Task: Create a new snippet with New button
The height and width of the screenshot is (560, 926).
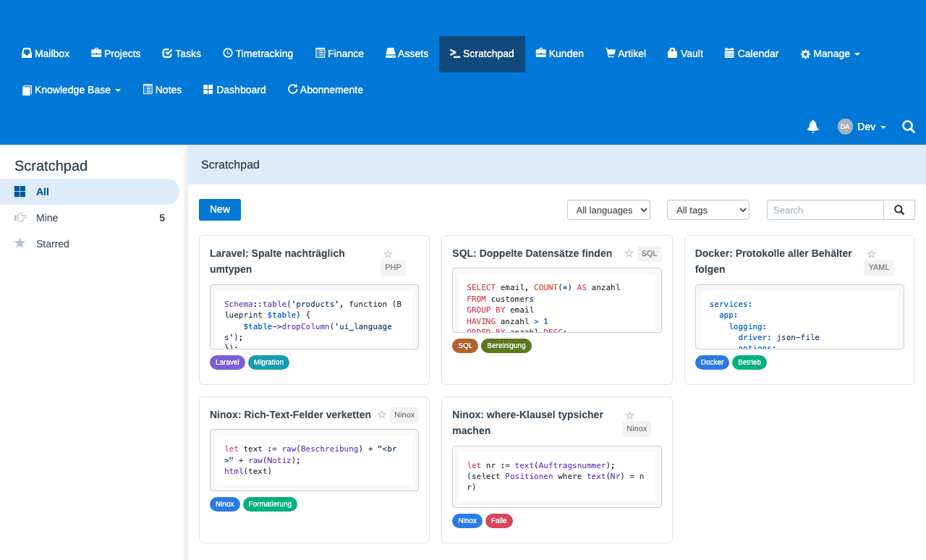Action: pyautogui.click(x=220, y=210)
